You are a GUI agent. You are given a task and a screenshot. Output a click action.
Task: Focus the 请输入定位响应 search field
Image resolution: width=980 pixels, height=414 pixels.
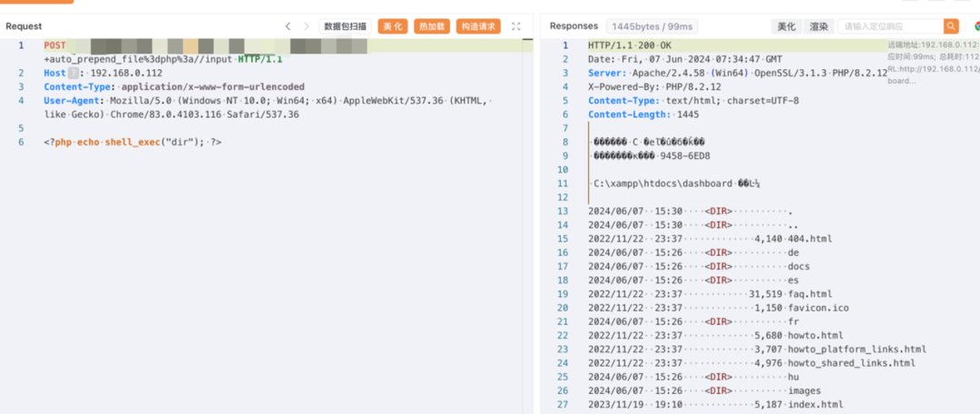pyautogui.click(x=891, y=26)
